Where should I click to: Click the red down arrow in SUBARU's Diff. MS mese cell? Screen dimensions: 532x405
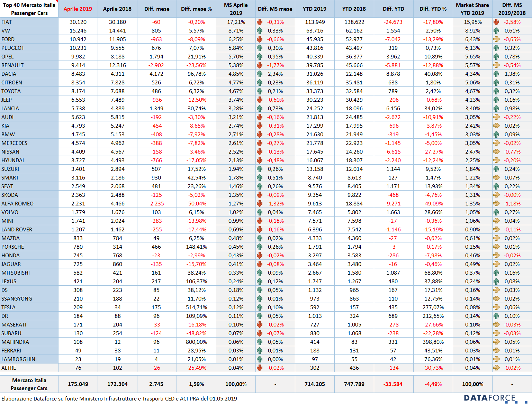pos(260,333)
